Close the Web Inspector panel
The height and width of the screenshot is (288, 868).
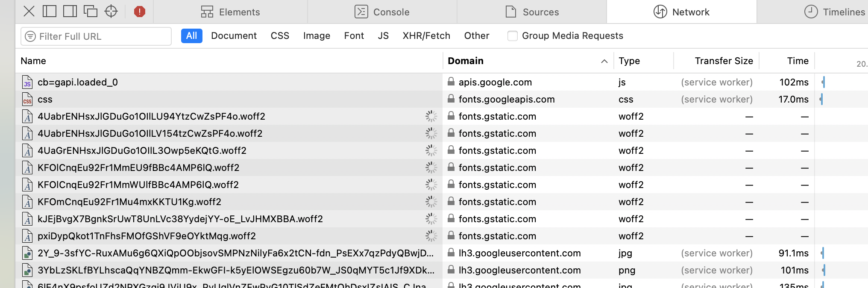29,12
